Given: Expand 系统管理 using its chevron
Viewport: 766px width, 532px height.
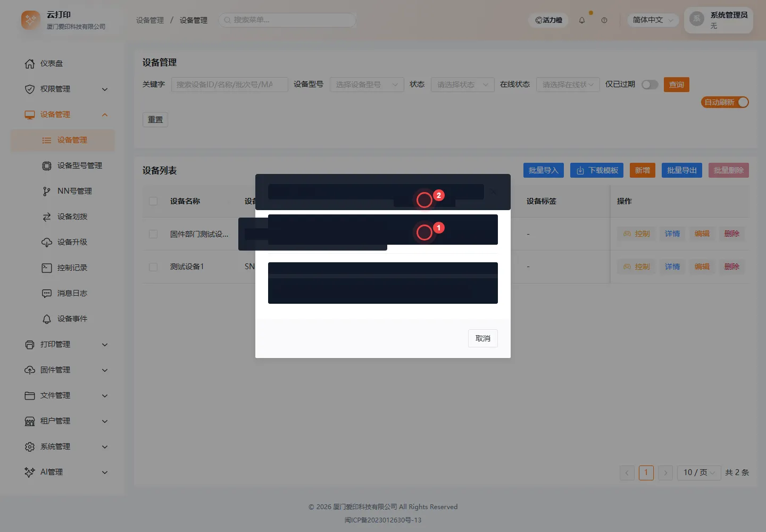Looking at the screenshot, I should [x=105, y=447].
